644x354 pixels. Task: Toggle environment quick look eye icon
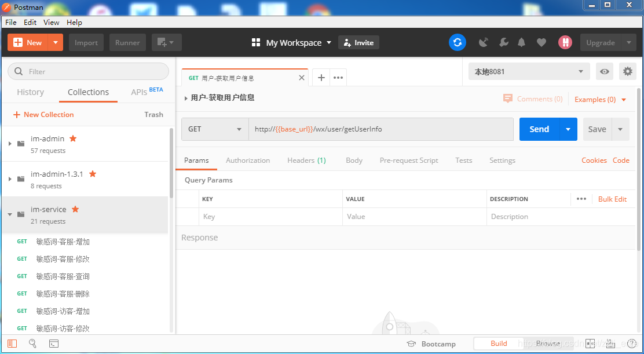(x=605, y=71)
